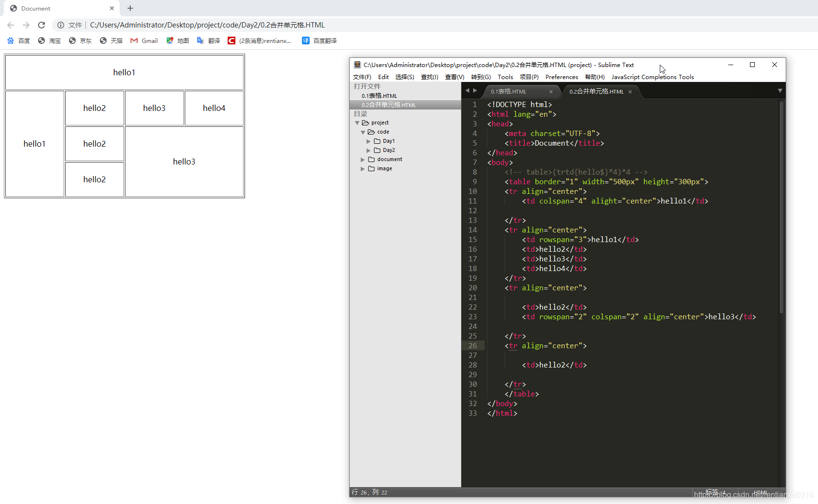Viewport: 818px width, 504px height.
Task: Open the 地图 bookmark
Action: 177,41
